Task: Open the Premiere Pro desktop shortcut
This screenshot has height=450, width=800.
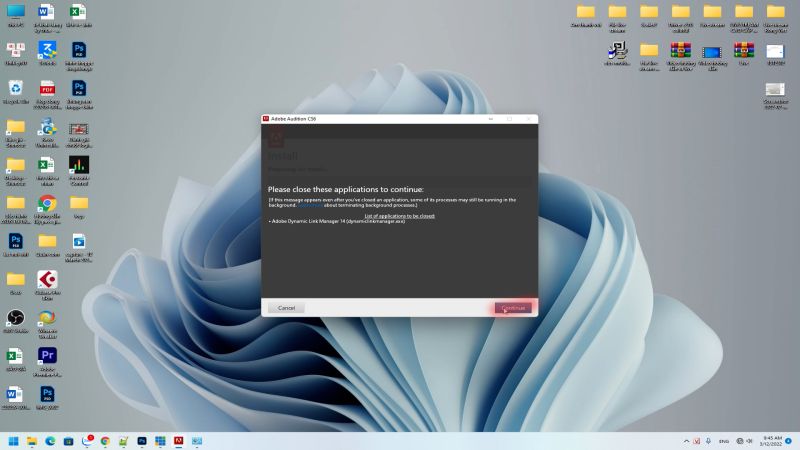Action: tap(47, 356)
